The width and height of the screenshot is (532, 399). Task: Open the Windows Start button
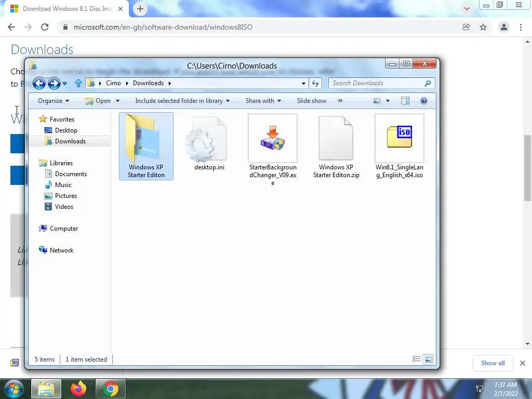tap(14, 389)
